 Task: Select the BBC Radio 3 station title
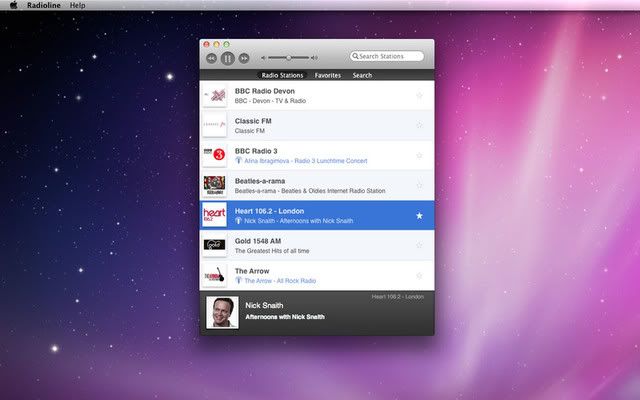[x=256, y=151]
